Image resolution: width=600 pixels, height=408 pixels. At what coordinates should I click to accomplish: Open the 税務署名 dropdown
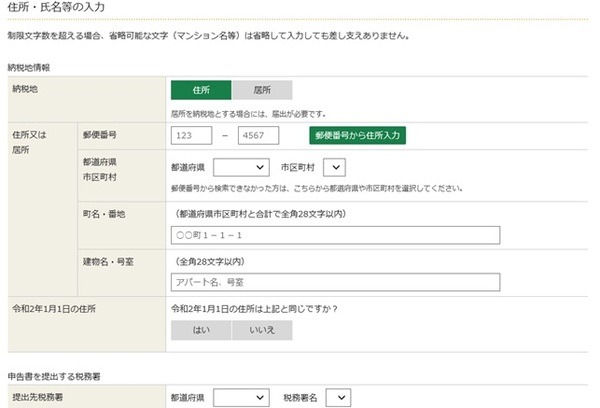coord(338,398)
